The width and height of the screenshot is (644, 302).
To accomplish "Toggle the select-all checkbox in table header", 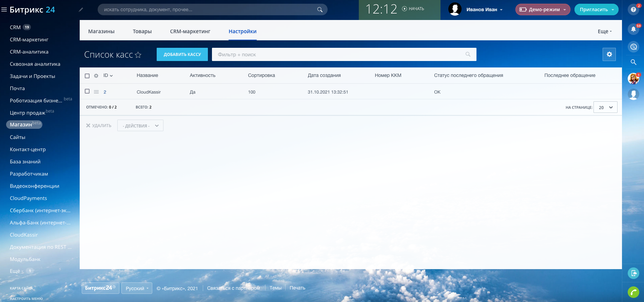I will [87, 76].
